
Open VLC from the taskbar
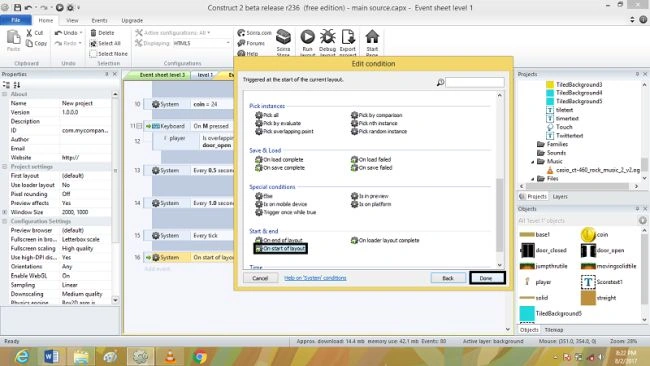click(170, 356)
